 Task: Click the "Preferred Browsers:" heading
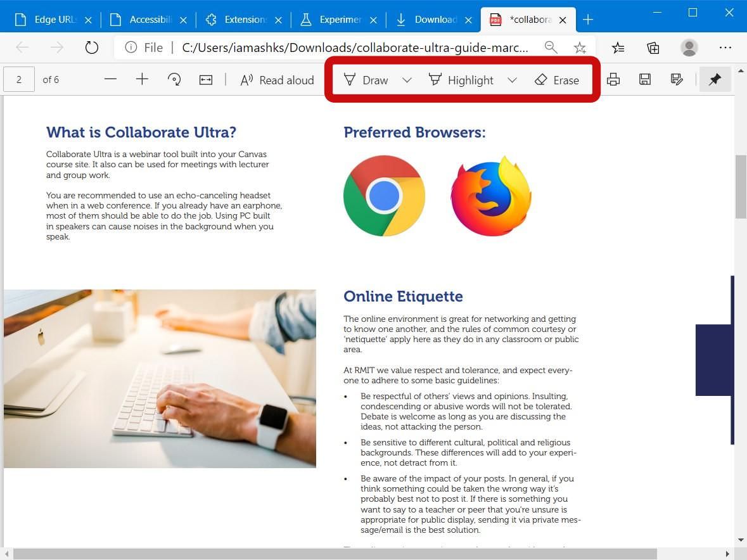pyautogui.click(x=414, y=132)
